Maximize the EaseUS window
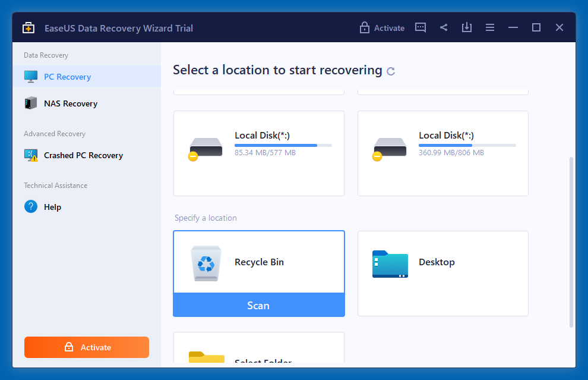588x380 pixels. click(536, 27)
